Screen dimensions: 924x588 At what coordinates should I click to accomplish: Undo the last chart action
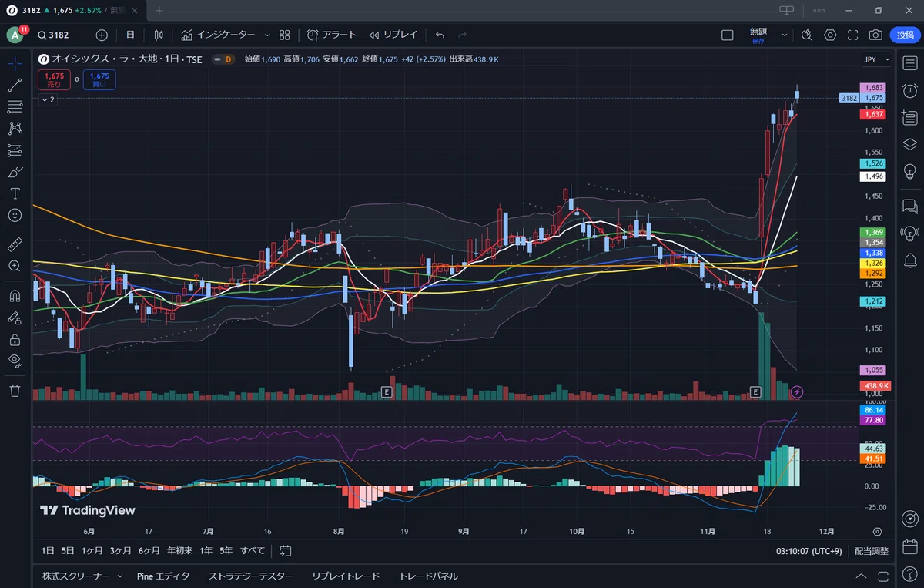(440, 35)
